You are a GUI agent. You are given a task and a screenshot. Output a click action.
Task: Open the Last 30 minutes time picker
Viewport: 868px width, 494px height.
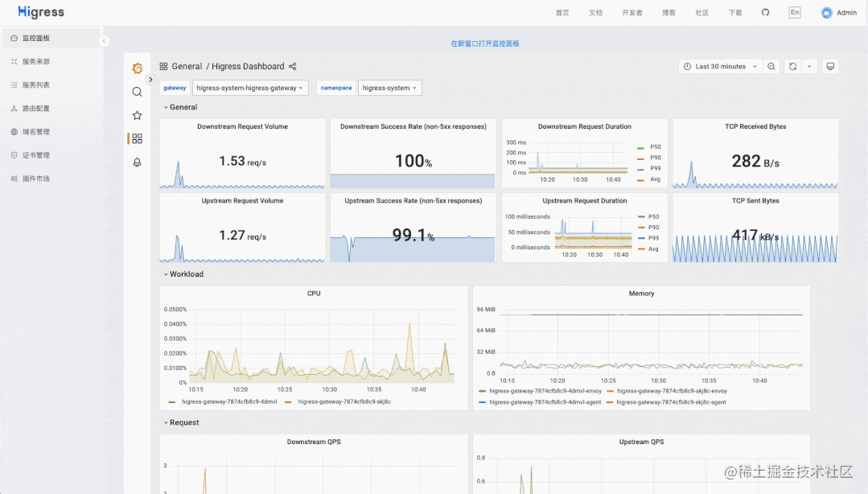[720, 67]
